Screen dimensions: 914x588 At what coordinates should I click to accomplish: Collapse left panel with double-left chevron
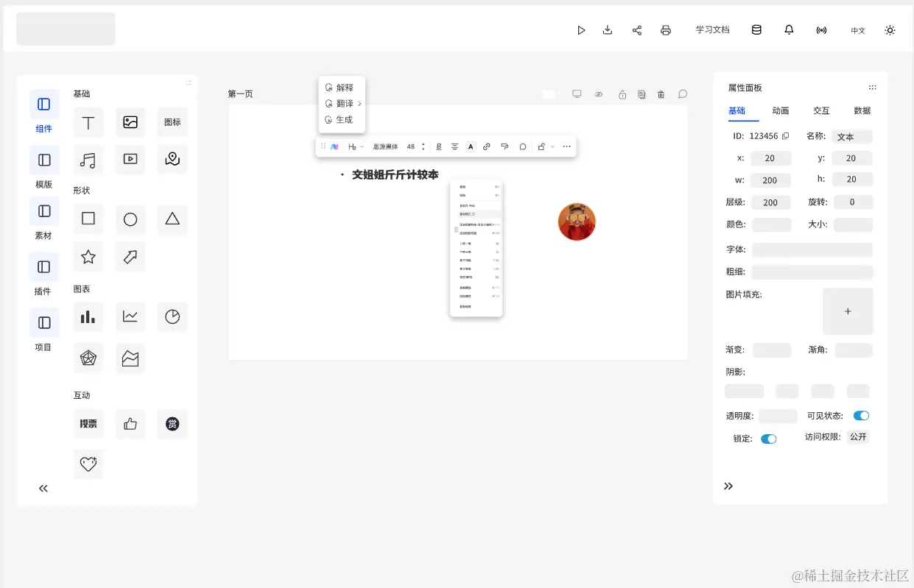(x=43, y=488)
